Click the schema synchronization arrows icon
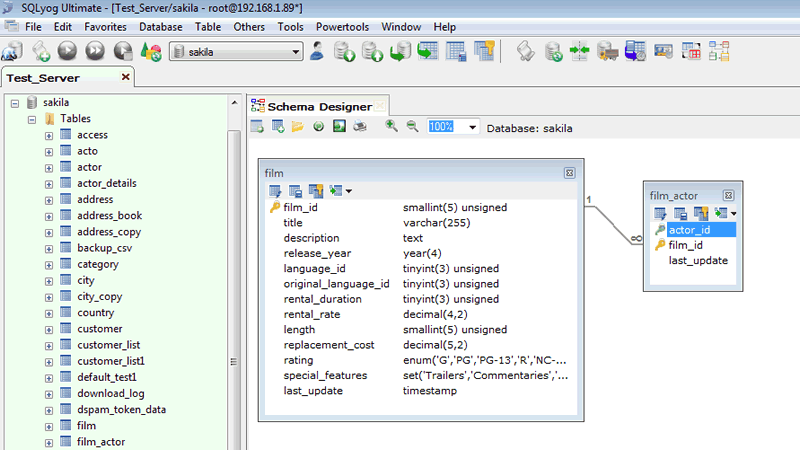 (580, 51)
